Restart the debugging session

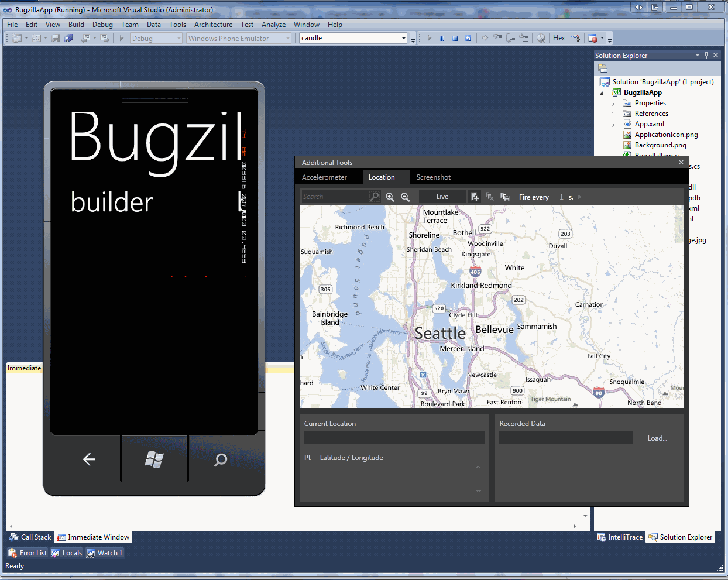[468, 38]
